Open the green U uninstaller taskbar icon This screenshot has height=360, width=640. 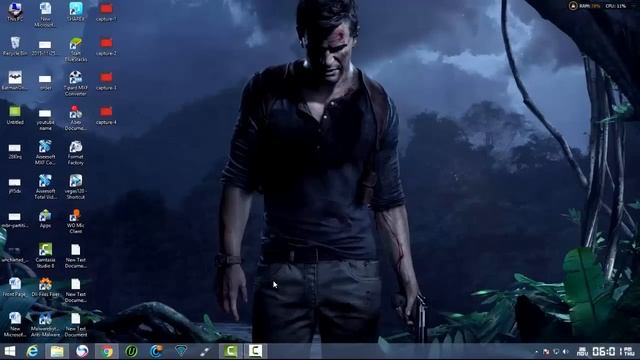pos(131,351)
